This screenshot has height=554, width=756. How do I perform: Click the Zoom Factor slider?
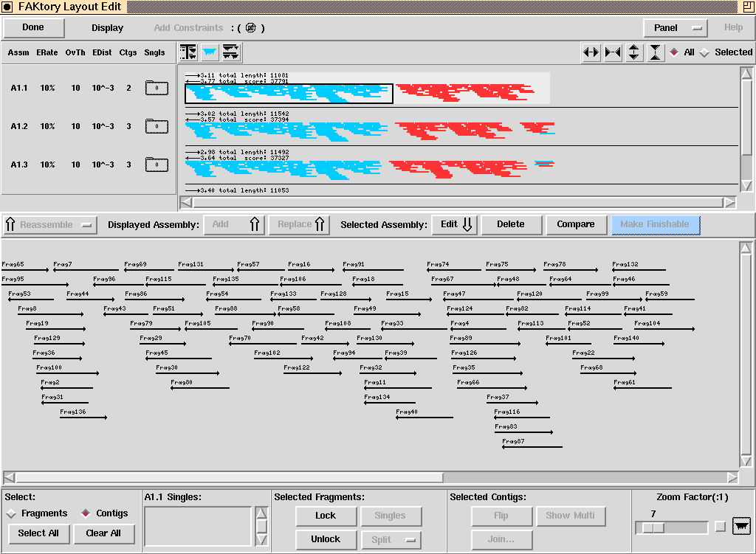671,527
